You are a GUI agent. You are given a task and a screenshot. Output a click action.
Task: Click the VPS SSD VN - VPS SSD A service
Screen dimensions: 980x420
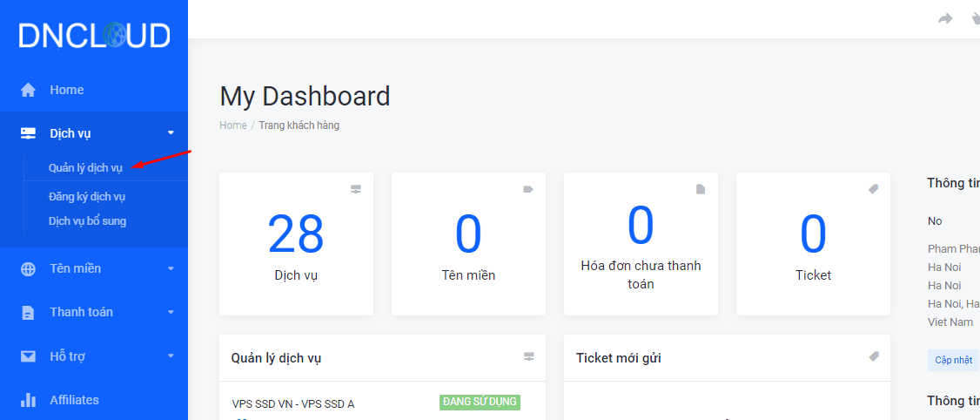[293, 403]
